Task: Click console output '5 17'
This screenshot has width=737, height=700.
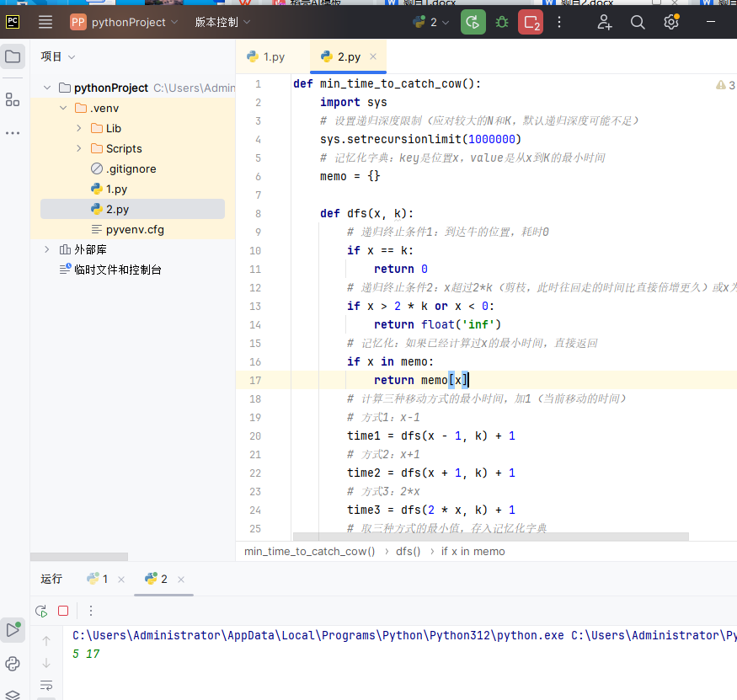Action: [86, 654]
